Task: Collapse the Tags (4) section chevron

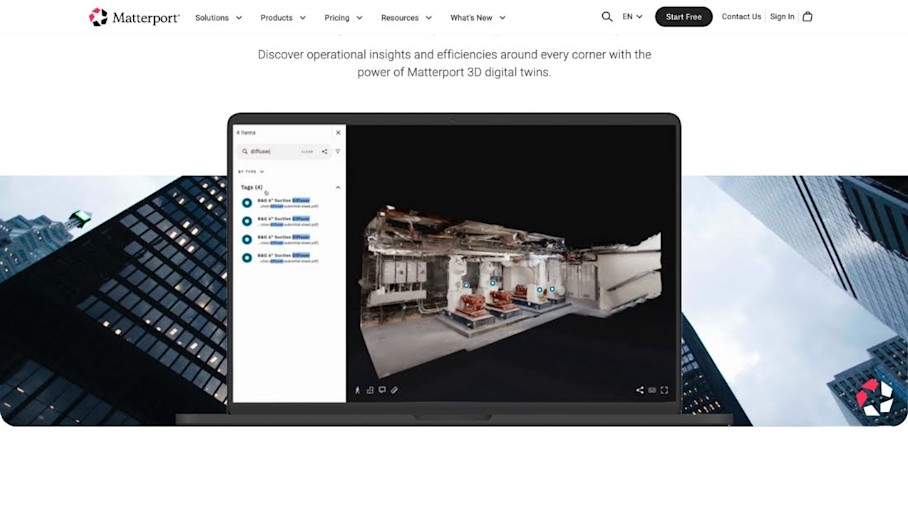Action: 338,187
